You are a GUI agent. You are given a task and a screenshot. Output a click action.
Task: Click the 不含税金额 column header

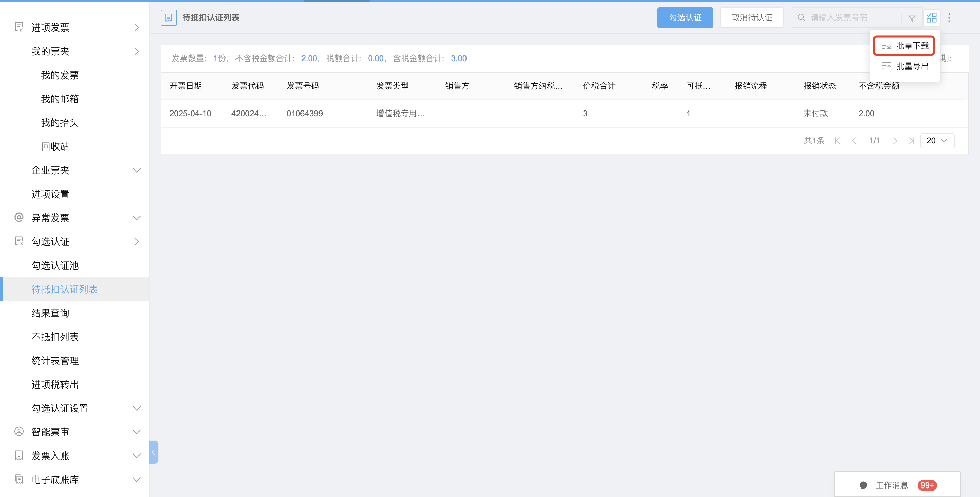pos(879,86)
